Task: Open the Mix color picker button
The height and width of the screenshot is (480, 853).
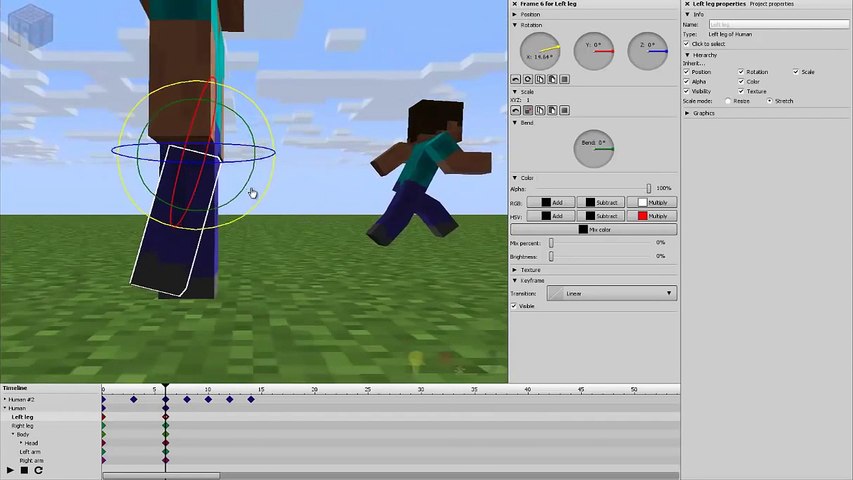Action: pyautogui.click(x=594, y=230)
